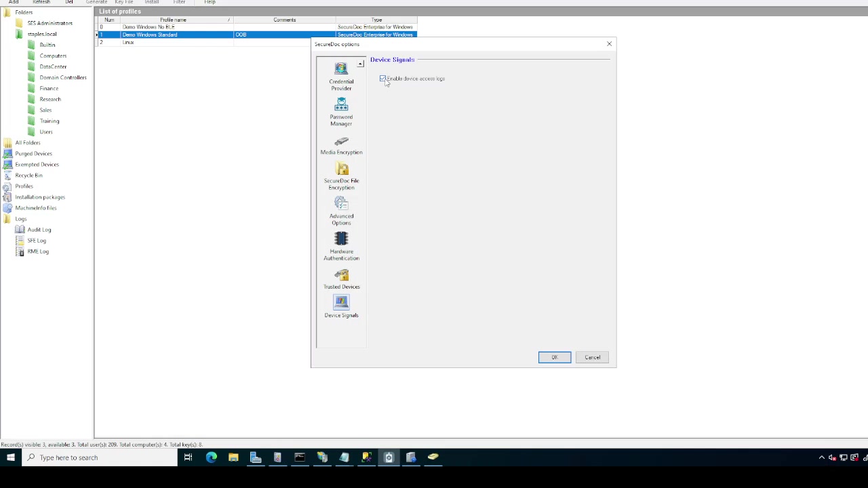Open the Training folder
The image size is (868, 488).
click(x=49, y=121)
